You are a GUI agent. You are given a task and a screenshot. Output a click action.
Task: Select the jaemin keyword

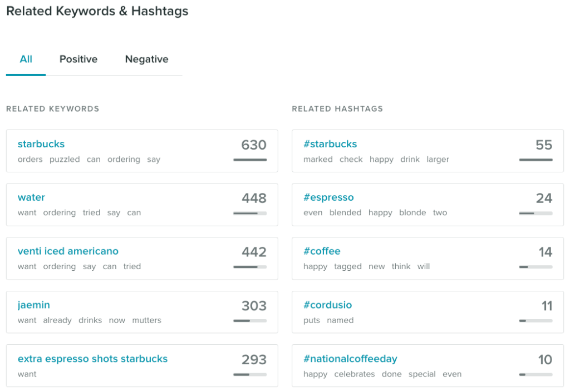(34, 305)
